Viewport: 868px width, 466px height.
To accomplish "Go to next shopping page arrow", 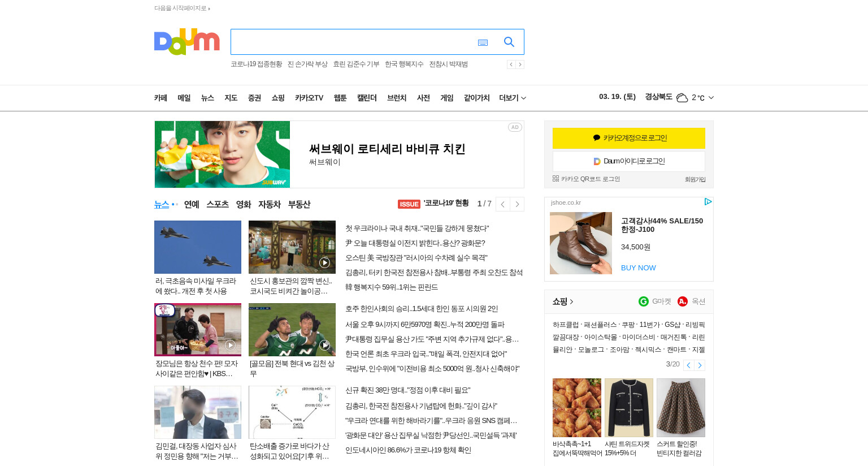I will pos(700,365).
